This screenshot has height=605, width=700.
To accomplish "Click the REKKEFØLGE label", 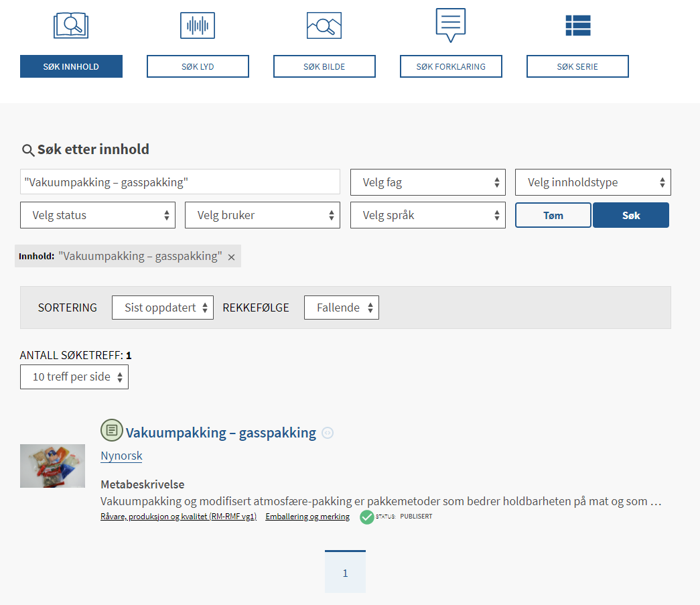I will point(256,308).
